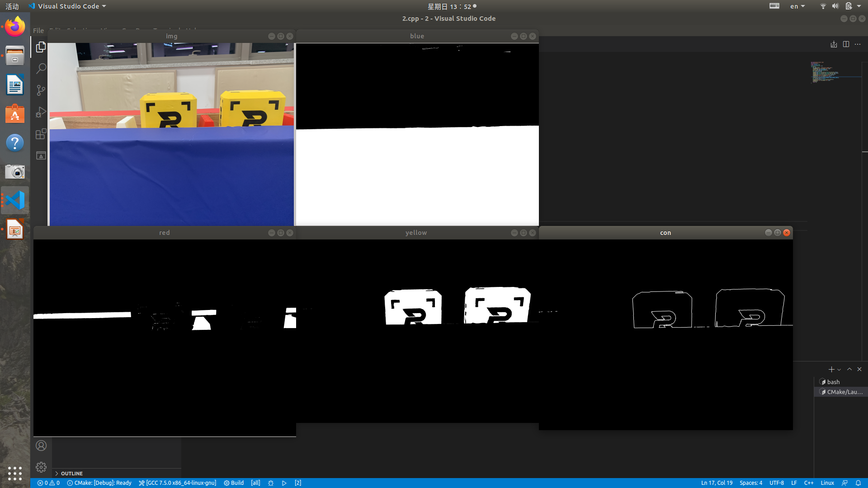Expand the OUTLINE section
Viewport: 868px width, 488px height.
[x=71, y=474]
